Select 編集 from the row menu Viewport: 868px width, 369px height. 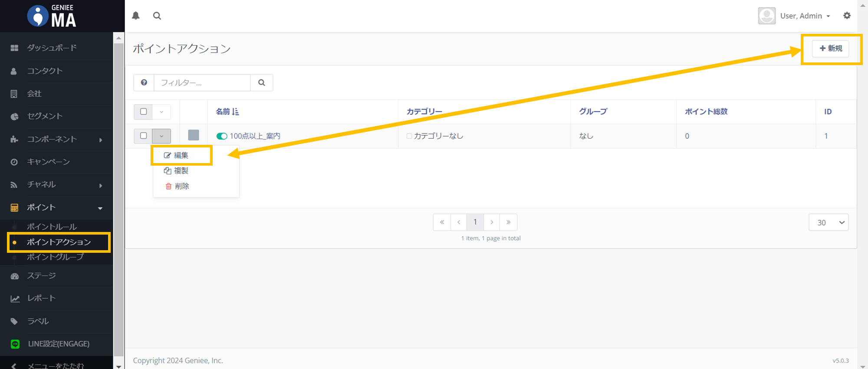tap(181, 155)
